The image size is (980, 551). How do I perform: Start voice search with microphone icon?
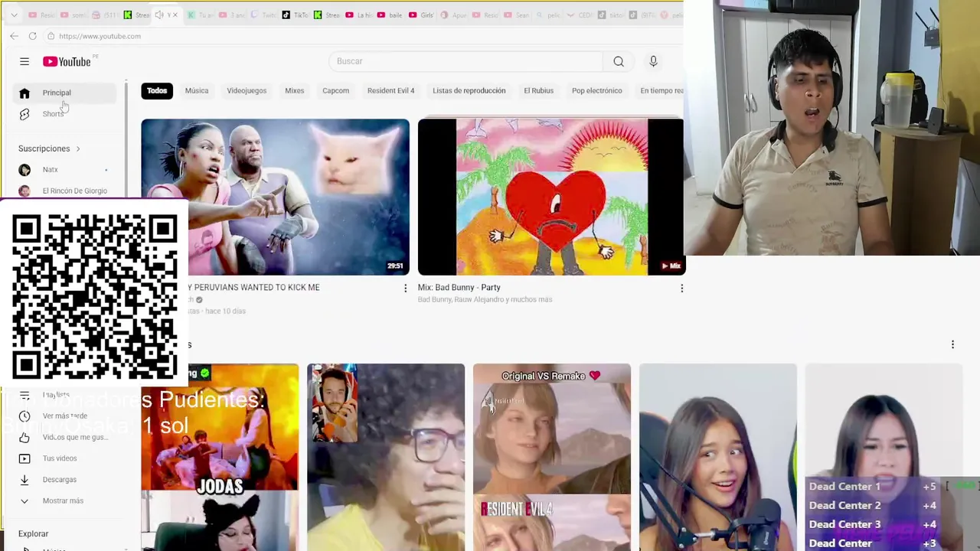(653, 61)
